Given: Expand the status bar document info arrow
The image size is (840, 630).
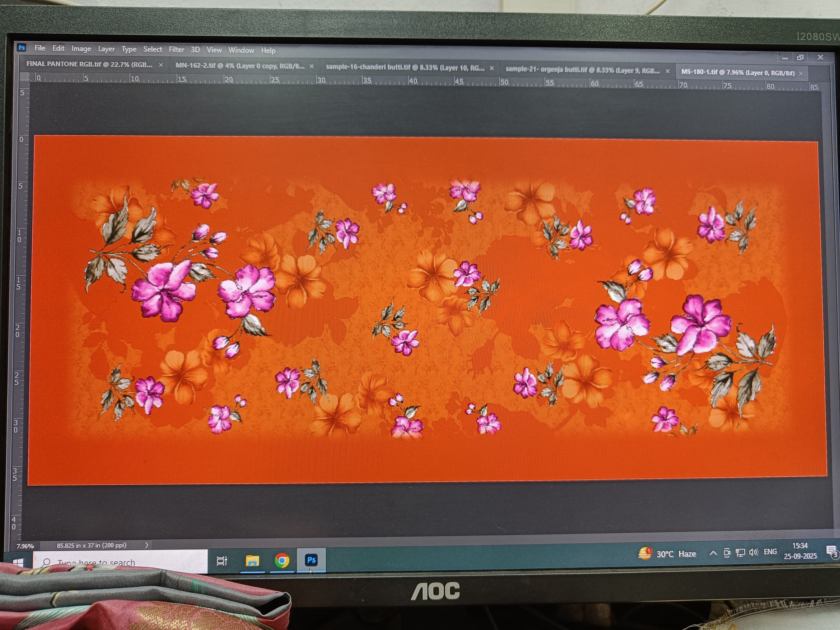Looking at the screenshot, I should pyautogui.click(x=147, y=545).
